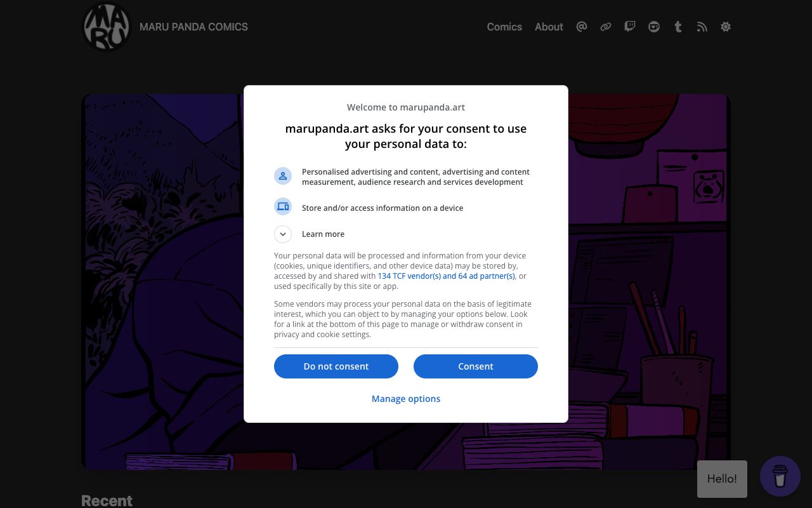Click the Do not consent button
Image resolution: width=812 pixels, height=508 pixels.
pyautogui.click(x=336, y=366)
